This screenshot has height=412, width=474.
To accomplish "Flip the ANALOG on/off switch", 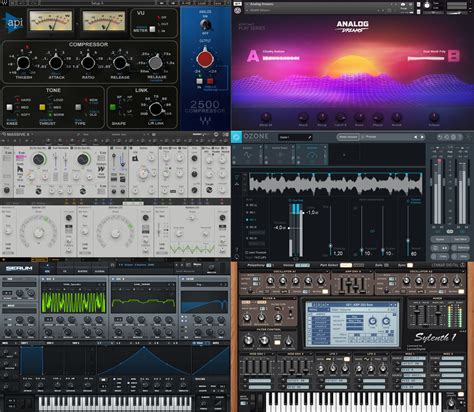I will 205,25.
